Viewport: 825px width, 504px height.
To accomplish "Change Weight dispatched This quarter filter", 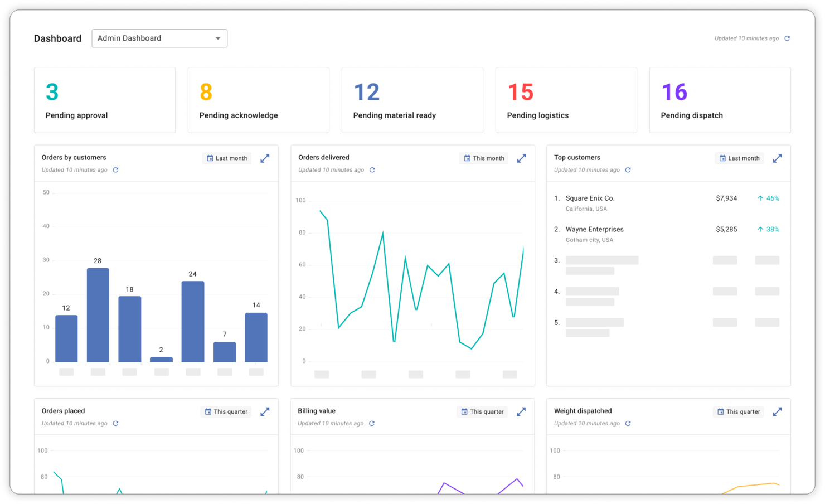I will click(739, 412).
